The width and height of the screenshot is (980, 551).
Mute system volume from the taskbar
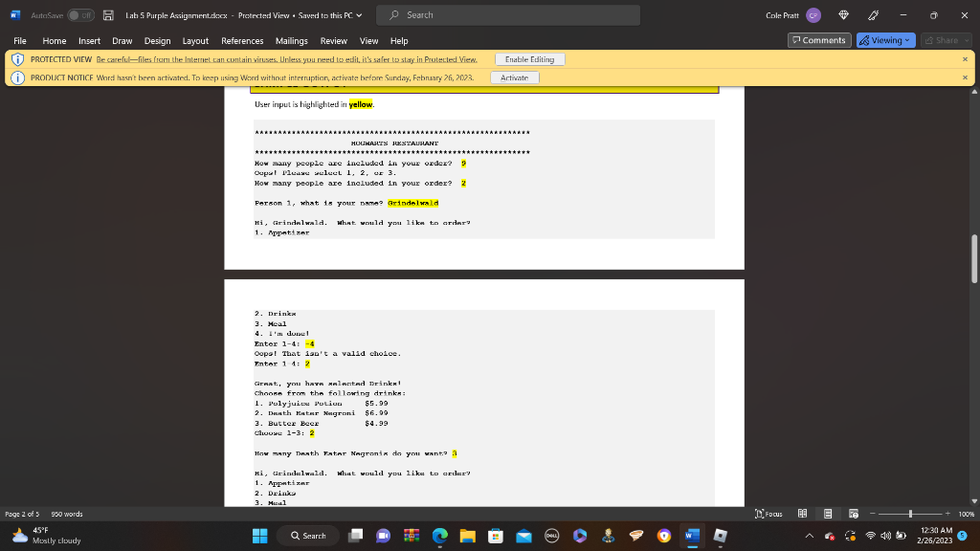[885, 536]
